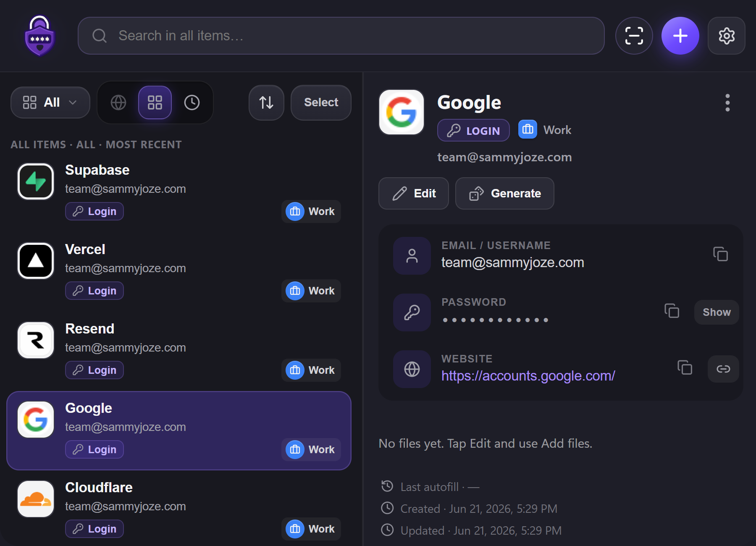Viewport: 756px width, 546px height.
Task: Click the Work badge on Supabase
Action: pos(311,211)
